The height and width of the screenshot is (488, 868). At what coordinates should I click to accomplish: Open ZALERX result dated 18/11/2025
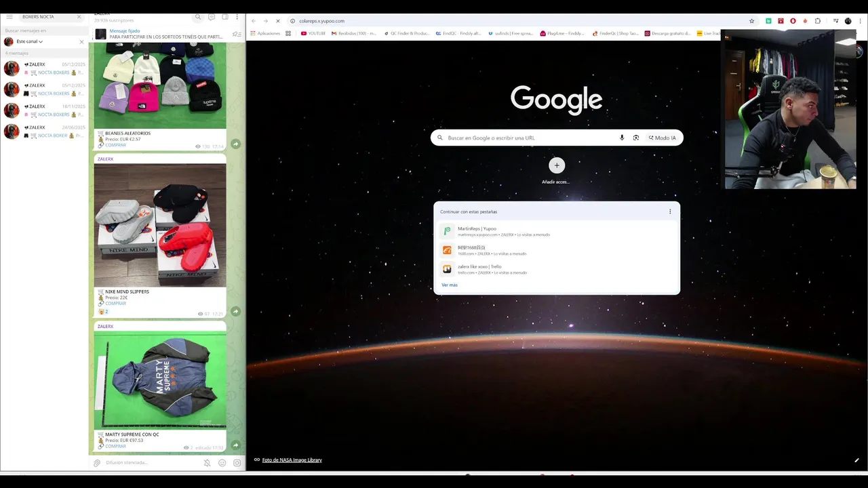point(45,110)
